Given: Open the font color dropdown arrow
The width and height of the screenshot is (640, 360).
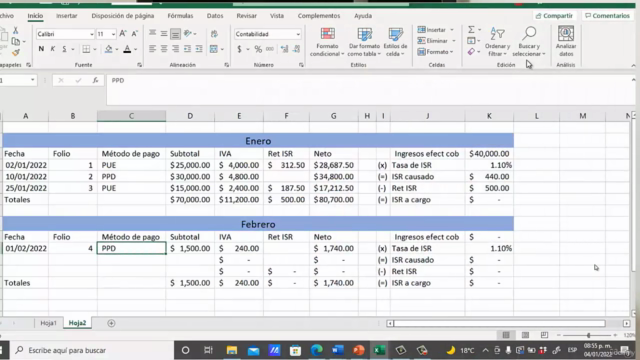Looking at the screenshot, I should [136, 49].
